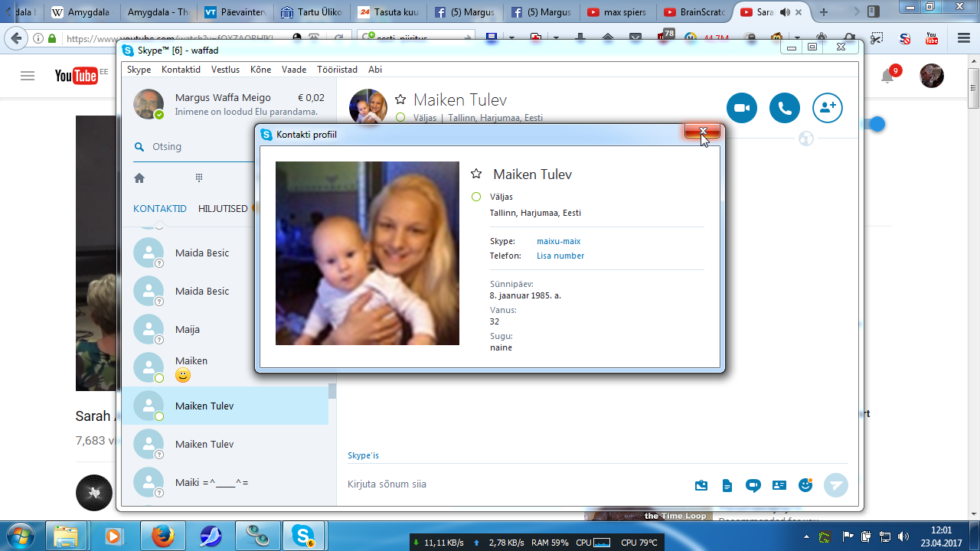Click the maixu-maix Skype name link
This screenshot has width=980, height=551.
(x=558, y=241)
